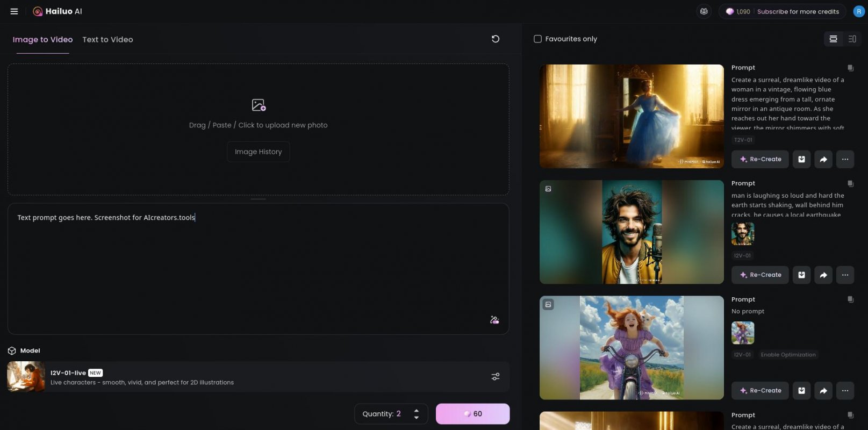Screen dimensions: 868x430
Task: Open the guide book icon in header
Action: point(704,11)
